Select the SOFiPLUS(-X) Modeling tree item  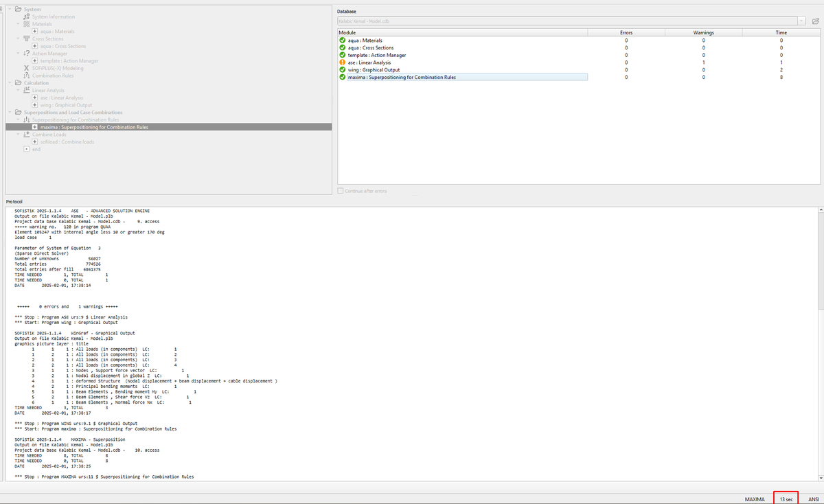tap(57, 68)
